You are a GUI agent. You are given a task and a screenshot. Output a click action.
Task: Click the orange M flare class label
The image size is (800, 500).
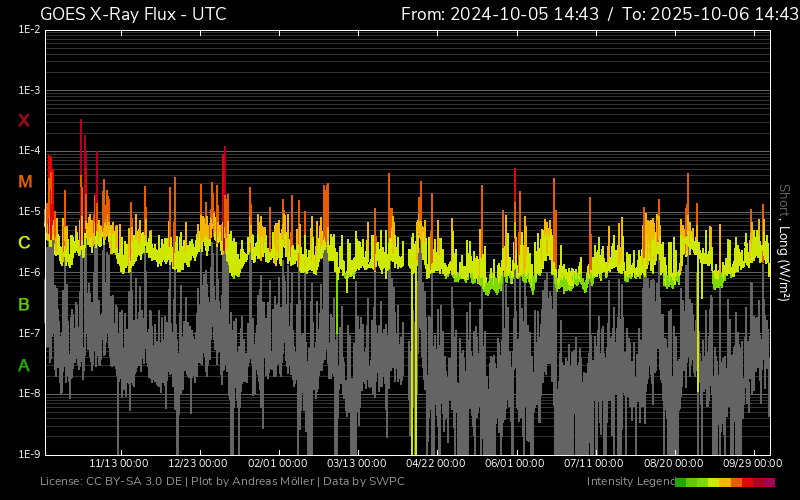coord(25,182)
